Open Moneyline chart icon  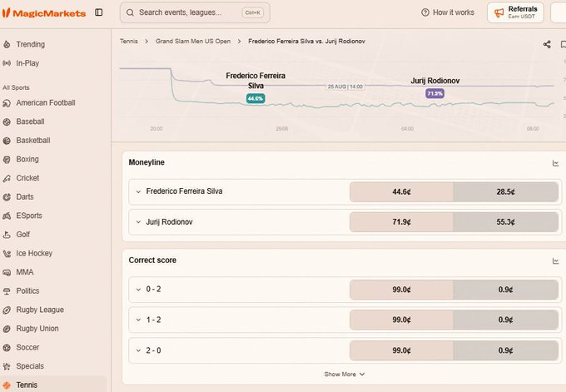pyautogui.click(x=555, y=163)
